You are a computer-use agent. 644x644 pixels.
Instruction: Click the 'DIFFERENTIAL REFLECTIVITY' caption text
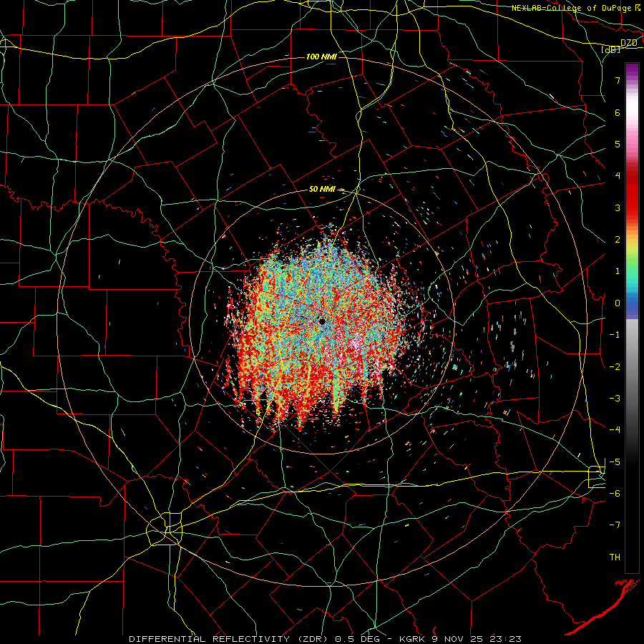coord(209,639)
